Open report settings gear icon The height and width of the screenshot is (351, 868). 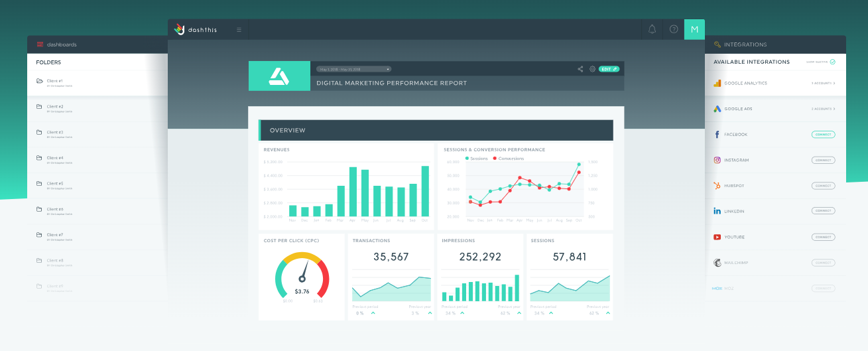tap(592, 69)
